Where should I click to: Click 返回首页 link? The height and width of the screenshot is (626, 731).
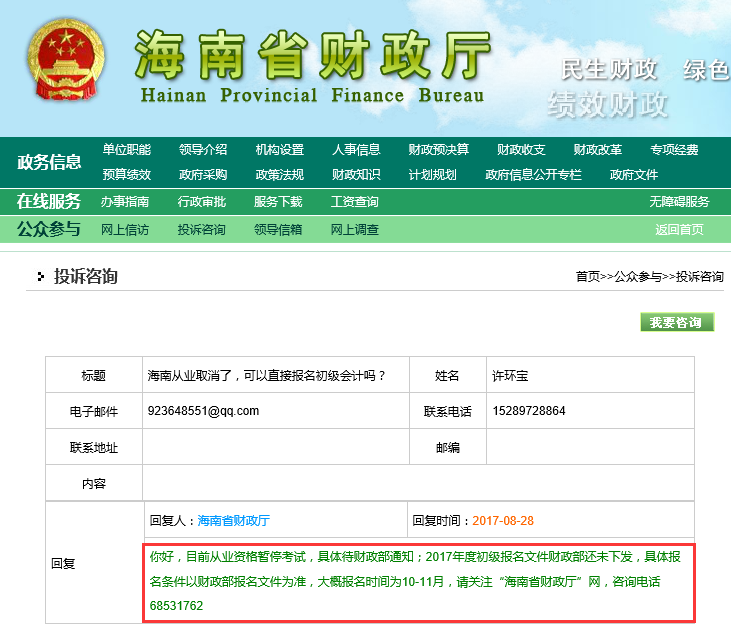(x=679, y=230)
